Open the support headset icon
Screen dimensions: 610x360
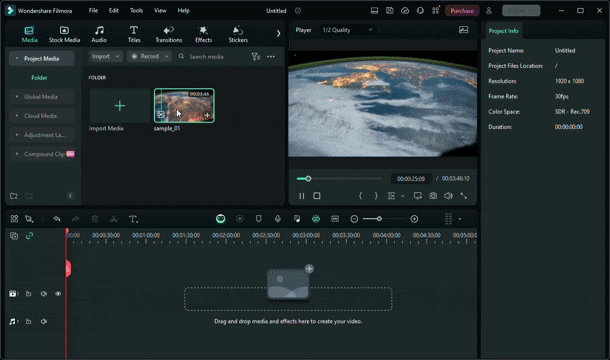pyautogui.click(x=420, y=11)
